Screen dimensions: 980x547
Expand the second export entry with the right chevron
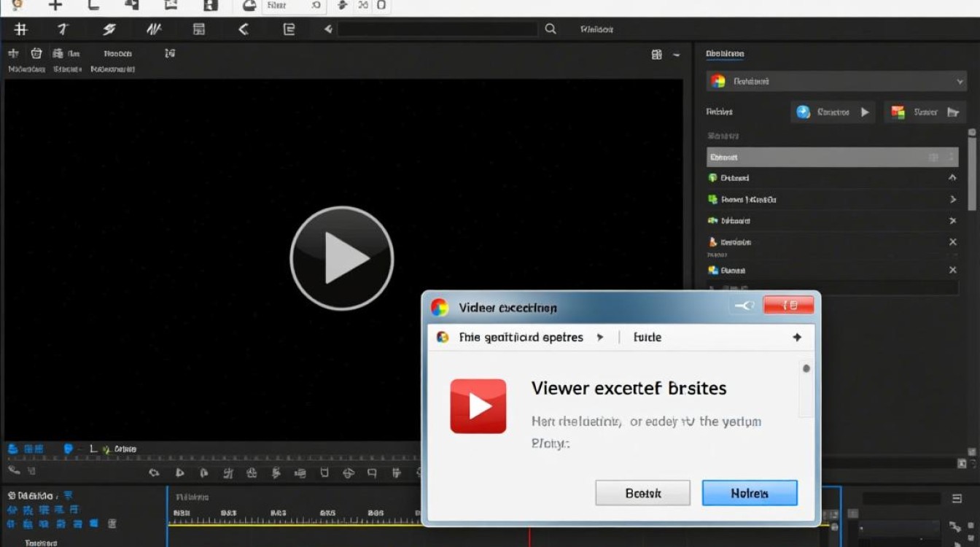tap(953, 199)
